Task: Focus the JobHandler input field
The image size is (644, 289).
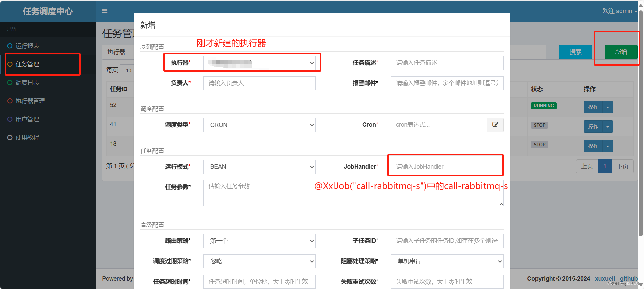Action: (x=447, y=167)
